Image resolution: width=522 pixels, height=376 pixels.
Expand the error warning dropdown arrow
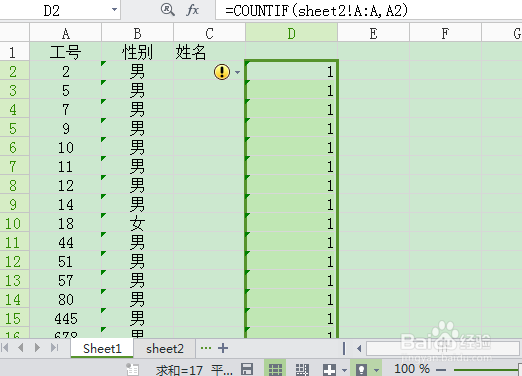237,72
